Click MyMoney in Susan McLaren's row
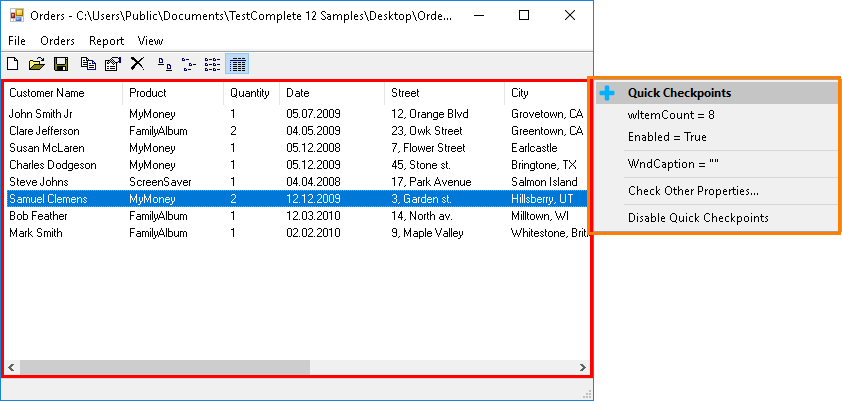 pos(152,148)
